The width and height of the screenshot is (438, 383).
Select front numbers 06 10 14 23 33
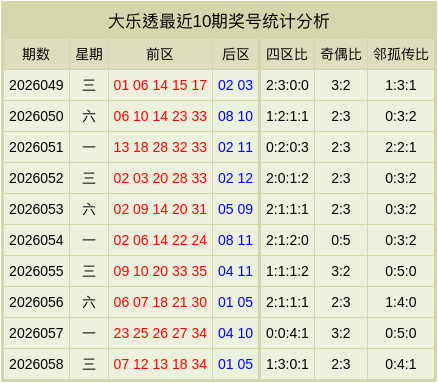point(160,116)
